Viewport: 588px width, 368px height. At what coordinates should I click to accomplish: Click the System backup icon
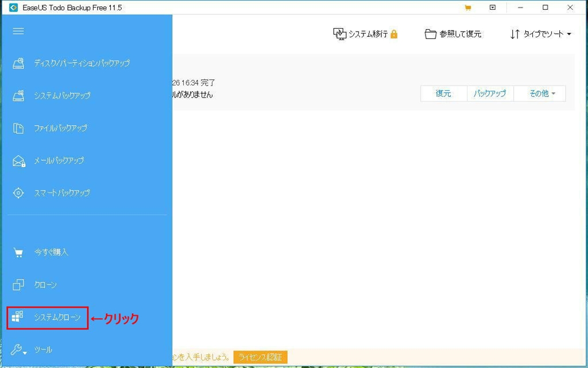18,95
